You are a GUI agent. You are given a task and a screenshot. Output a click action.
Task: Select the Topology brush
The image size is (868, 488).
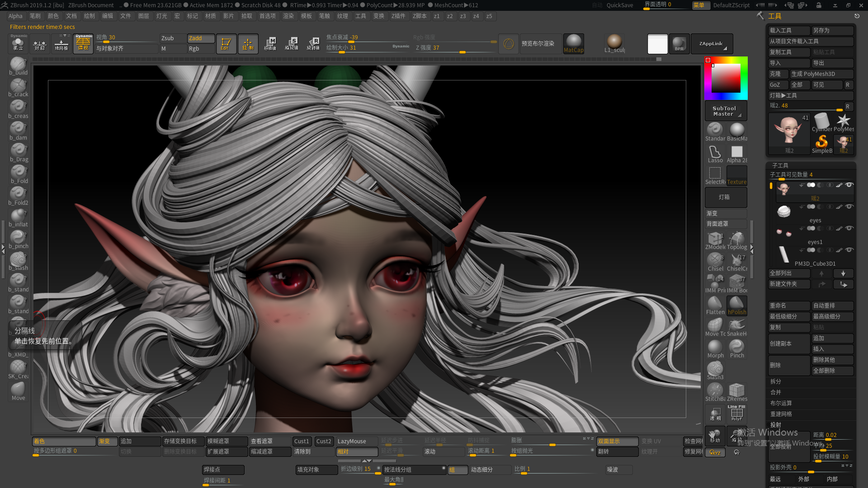[737, 240]
